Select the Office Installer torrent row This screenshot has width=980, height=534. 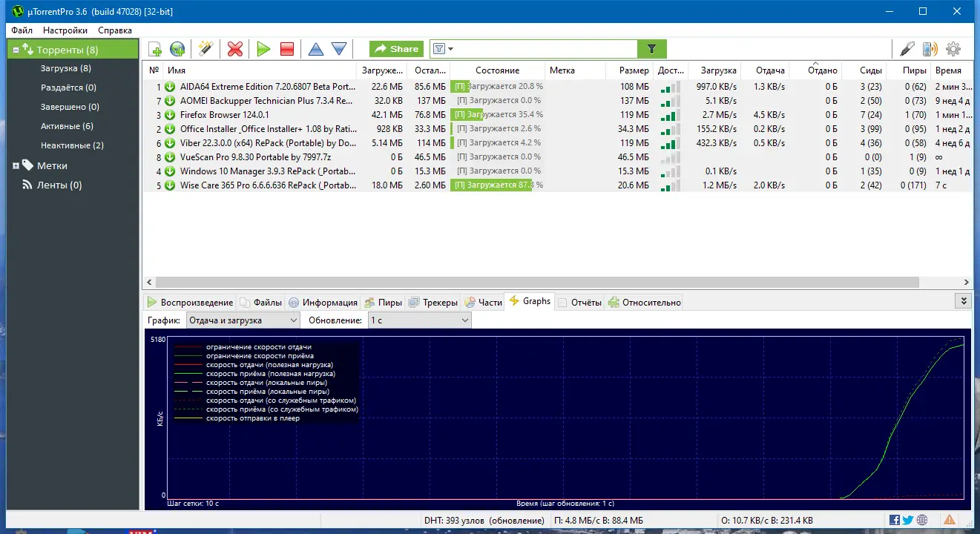557,129
